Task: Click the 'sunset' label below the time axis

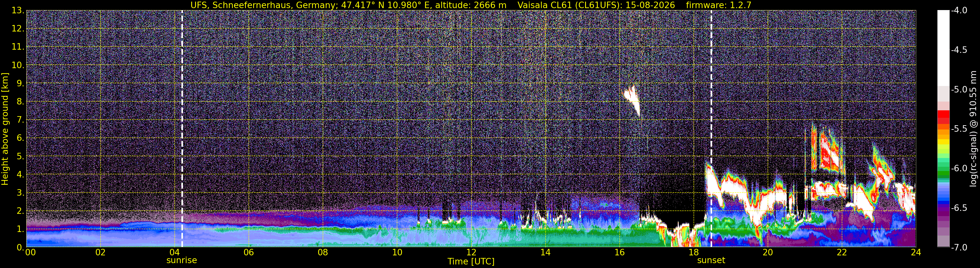Action: [711, 261]
